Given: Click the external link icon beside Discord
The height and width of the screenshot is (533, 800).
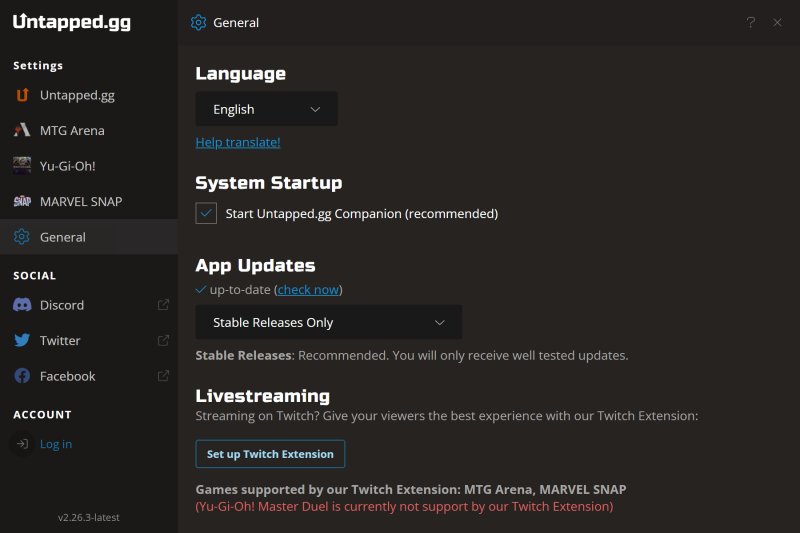Looking at the screenshot, I should pyautogui.click(x=163, y=305).
